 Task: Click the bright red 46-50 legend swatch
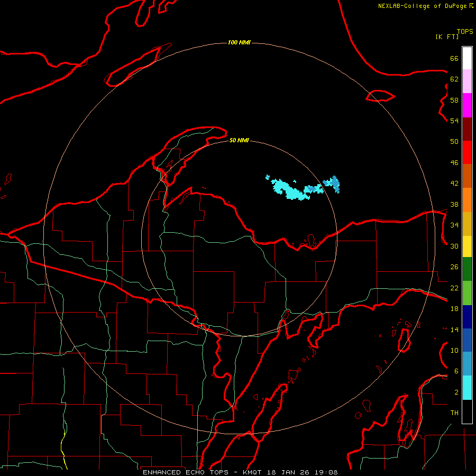point(467,153)
